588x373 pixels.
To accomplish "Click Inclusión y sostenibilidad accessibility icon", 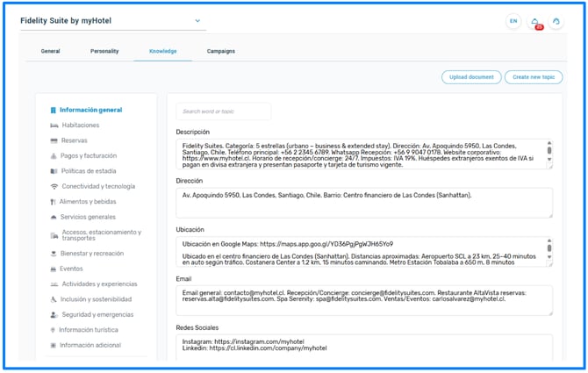I will click(54, 299).
